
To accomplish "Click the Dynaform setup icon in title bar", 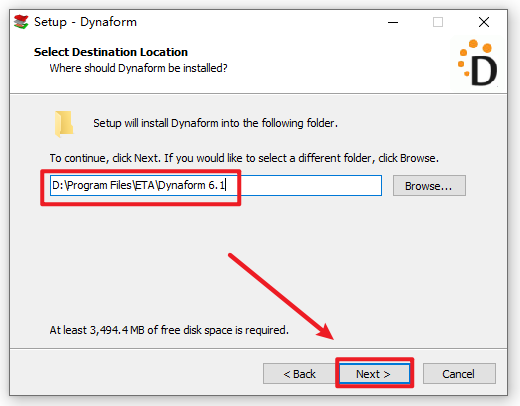I will click(21, 22).
